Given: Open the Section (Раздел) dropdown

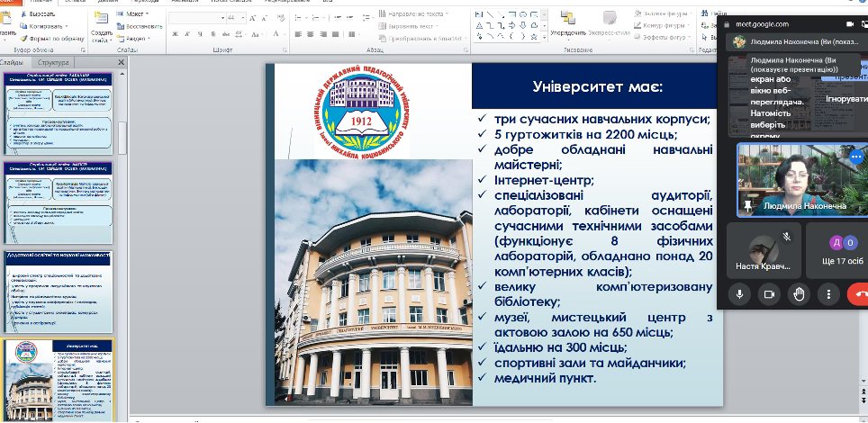Looking at the screenshot, I should pyautogui.click(x=133, y=39).
